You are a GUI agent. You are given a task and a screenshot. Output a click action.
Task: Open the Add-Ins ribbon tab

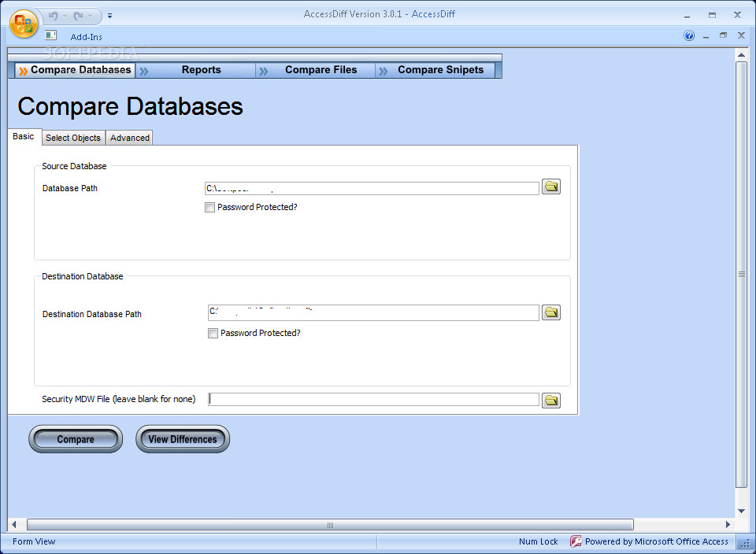click(87, 37)
